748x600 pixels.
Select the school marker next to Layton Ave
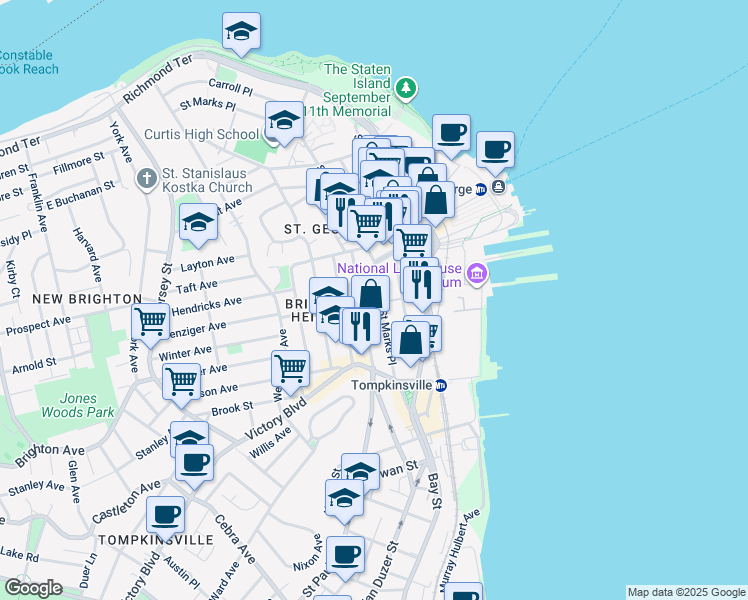tap(198, 223)
